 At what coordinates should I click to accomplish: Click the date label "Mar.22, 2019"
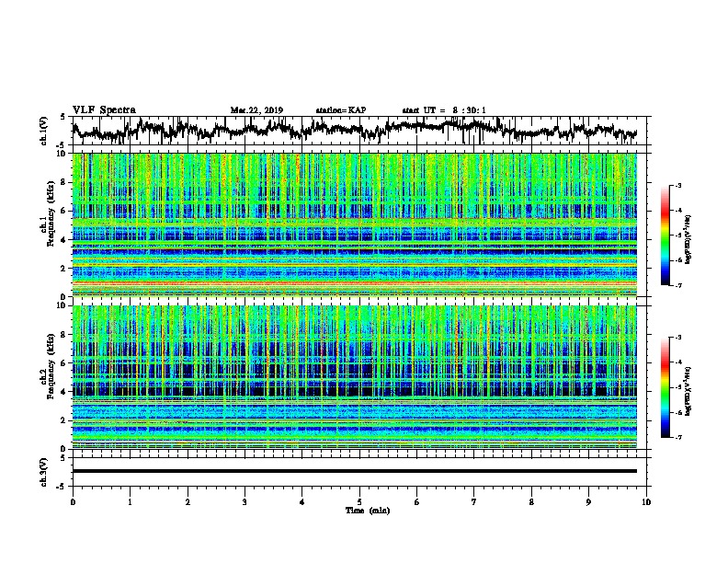point(256,110)
